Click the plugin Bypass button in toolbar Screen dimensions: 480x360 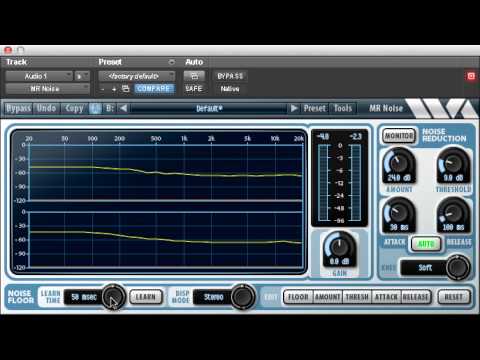point(19,108)
